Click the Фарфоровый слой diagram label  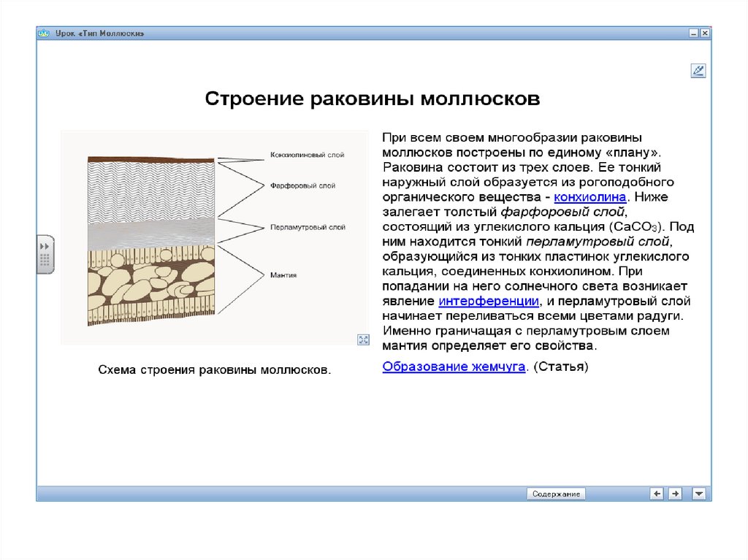[x=302, y=186]
